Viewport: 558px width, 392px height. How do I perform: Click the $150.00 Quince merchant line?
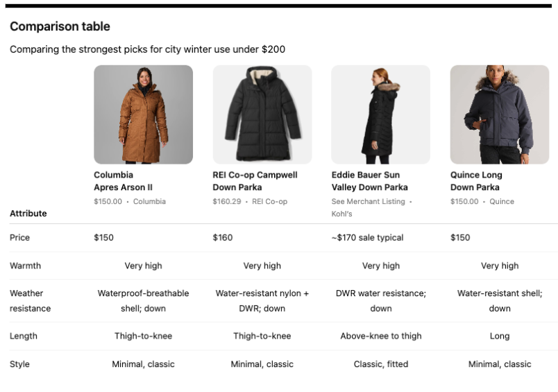pos(482,202)
